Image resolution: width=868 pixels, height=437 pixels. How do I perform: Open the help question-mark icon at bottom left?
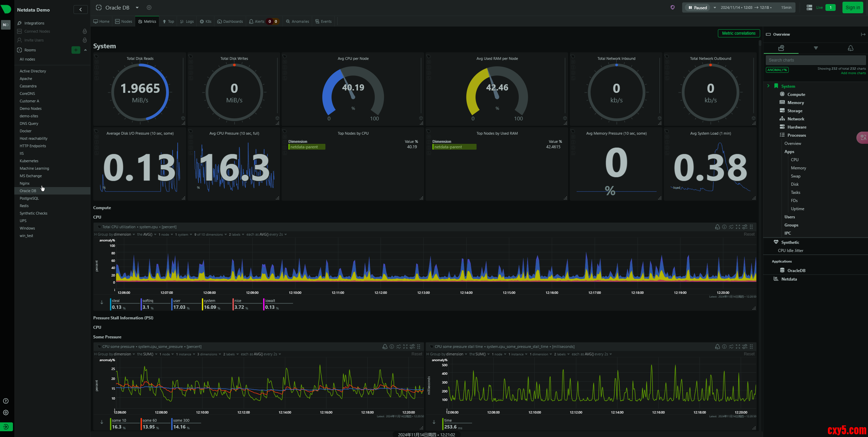coord(6,401)
